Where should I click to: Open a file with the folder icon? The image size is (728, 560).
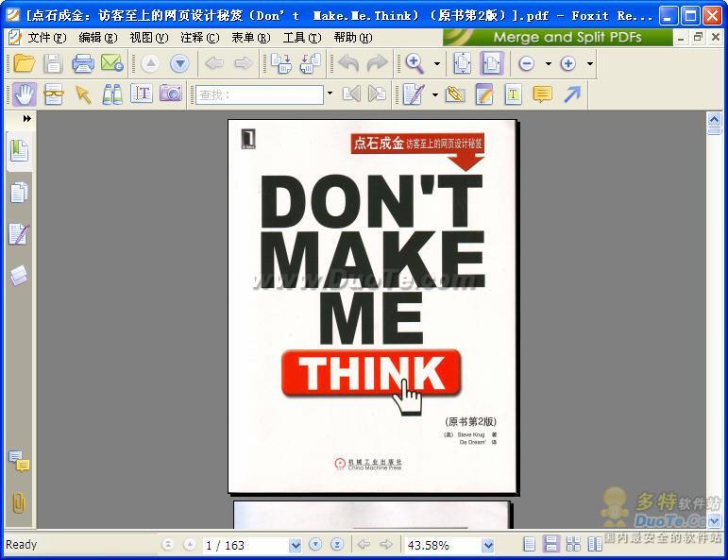point(24,63)
